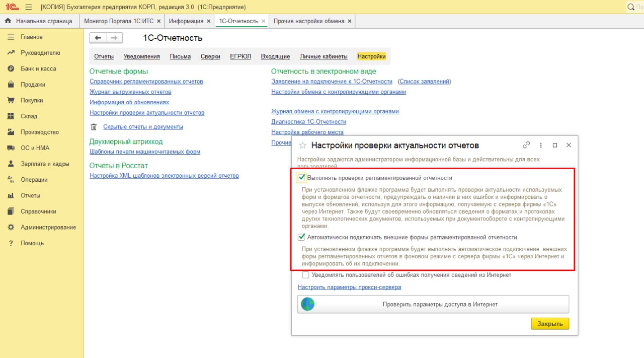The width and height of the screenshot is (644, 358).
Task: Close the Информация tab
Action: (208, 21)
